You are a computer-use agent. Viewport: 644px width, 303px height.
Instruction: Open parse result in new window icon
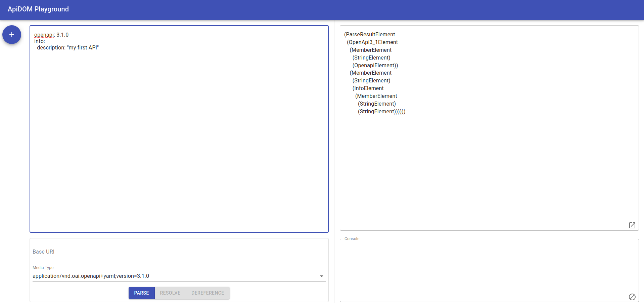coord(632,225)
